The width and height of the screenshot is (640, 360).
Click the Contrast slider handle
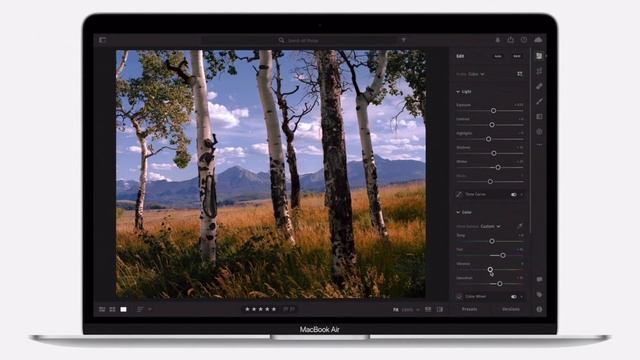click(x=492, y=125)
